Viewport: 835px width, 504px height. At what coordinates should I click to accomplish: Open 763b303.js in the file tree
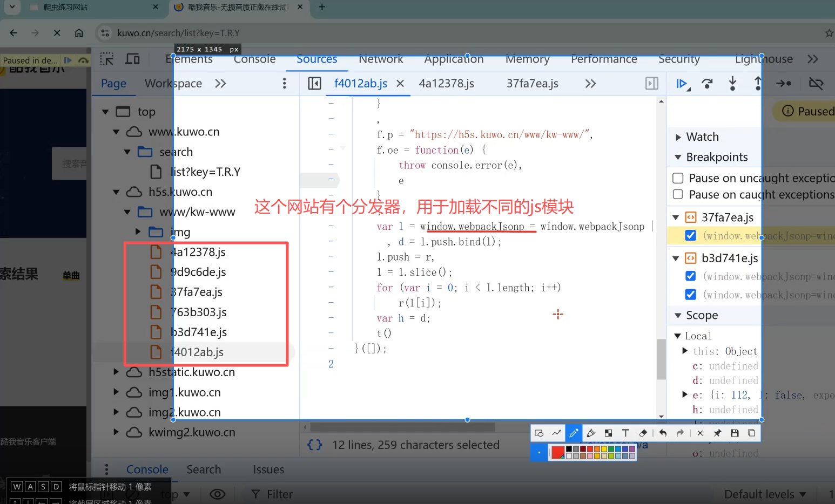click(198, 311)
